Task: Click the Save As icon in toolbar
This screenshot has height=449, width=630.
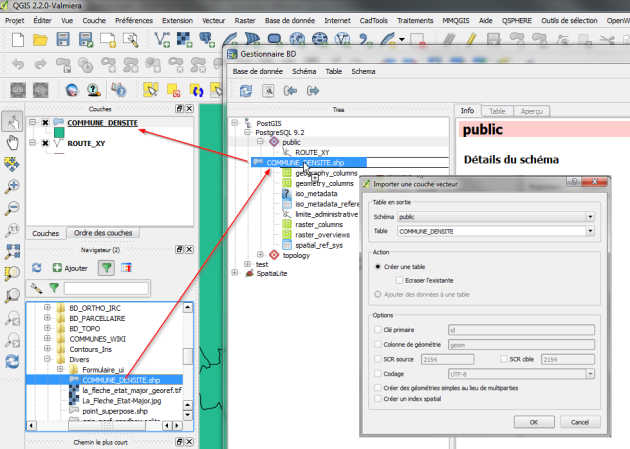Action: 86,40
